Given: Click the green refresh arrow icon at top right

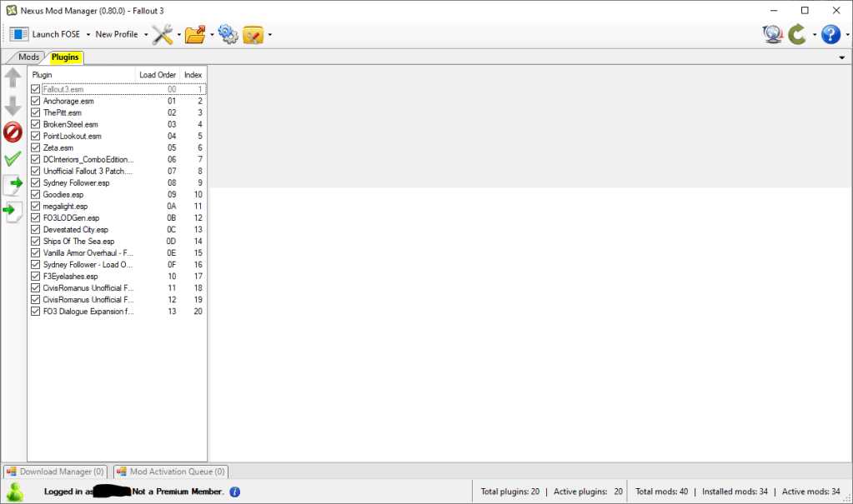Looking at the screenshot, I should click(797, 34).
